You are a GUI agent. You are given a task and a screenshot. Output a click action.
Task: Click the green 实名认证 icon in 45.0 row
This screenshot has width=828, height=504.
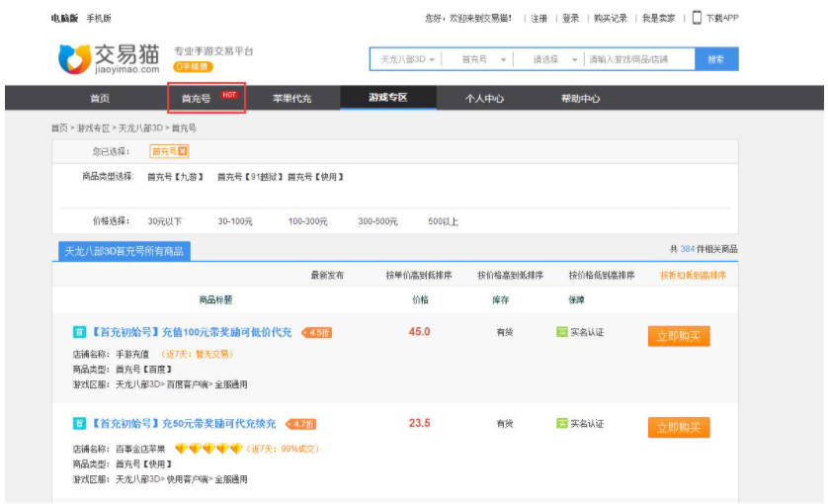point(562,332)
